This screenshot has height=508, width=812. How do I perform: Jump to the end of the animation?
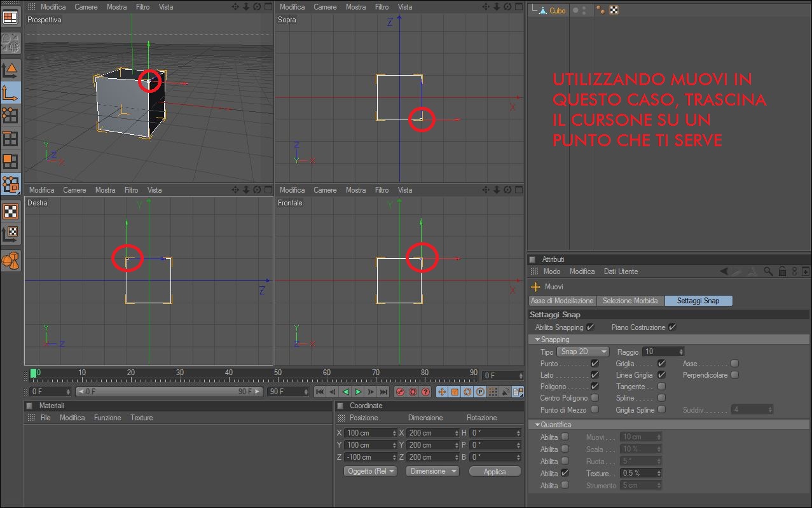383,392
